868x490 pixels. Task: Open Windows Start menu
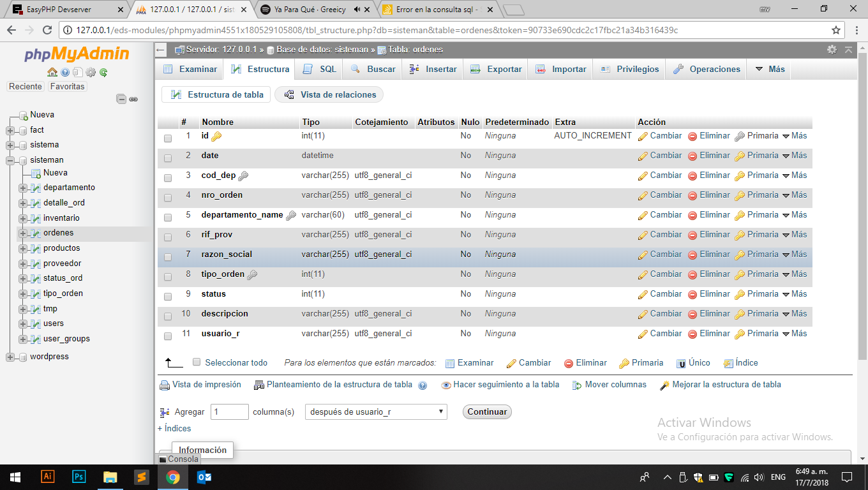[15, 477]
